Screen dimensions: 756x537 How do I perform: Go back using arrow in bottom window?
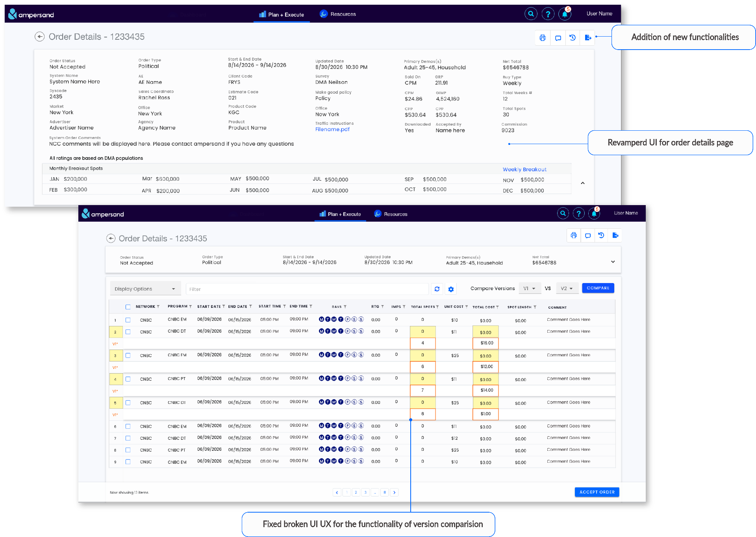click(111, 238)
